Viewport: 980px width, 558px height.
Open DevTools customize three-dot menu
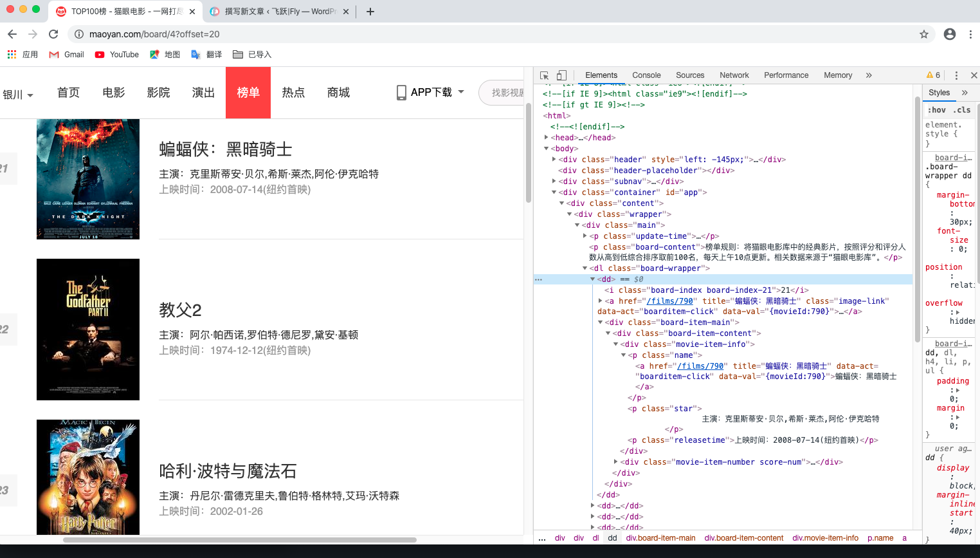956,75
